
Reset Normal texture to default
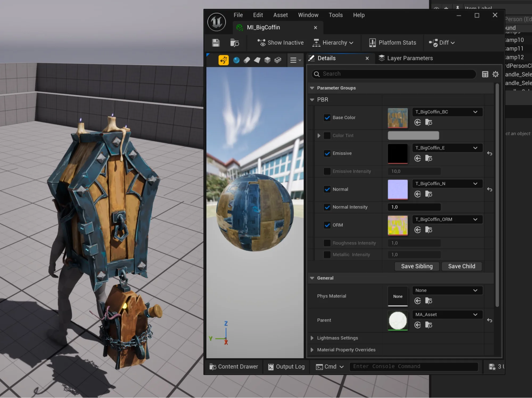coord(489,189)
